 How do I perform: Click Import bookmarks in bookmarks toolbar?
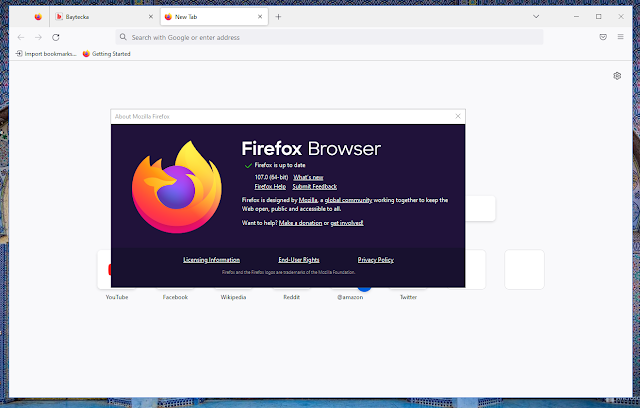pos(46,54)
